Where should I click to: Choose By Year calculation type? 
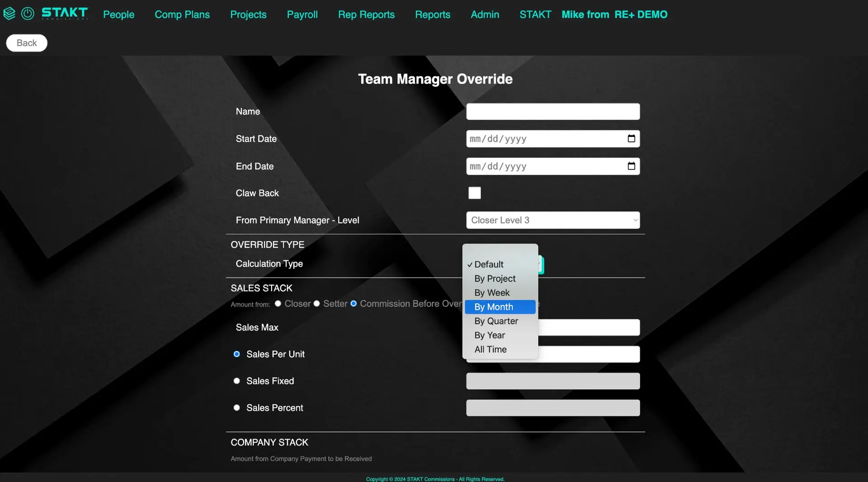coord(500,335)
